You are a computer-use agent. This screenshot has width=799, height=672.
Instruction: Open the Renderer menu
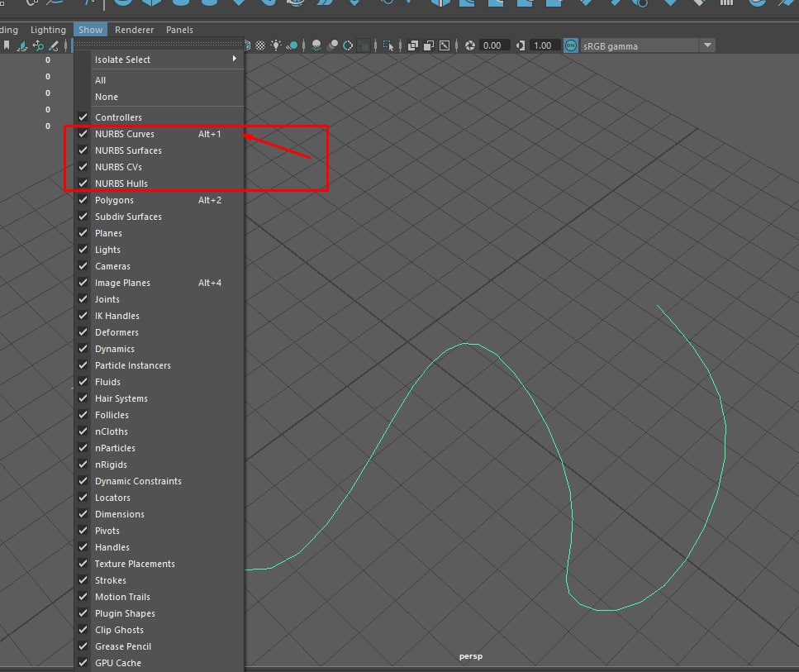pyautogui.click(x=134, y=30)
